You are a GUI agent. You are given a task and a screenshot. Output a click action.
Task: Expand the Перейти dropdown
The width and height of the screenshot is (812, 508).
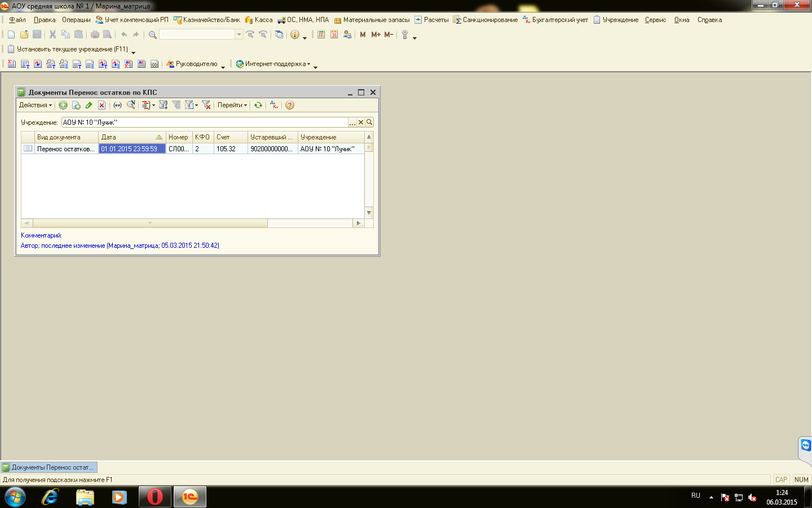232,105
